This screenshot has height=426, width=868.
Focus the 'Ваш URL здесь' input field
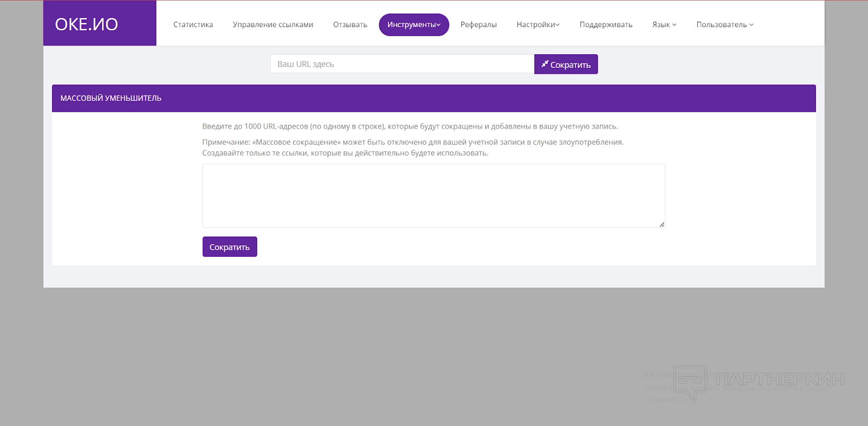point(401,64)
